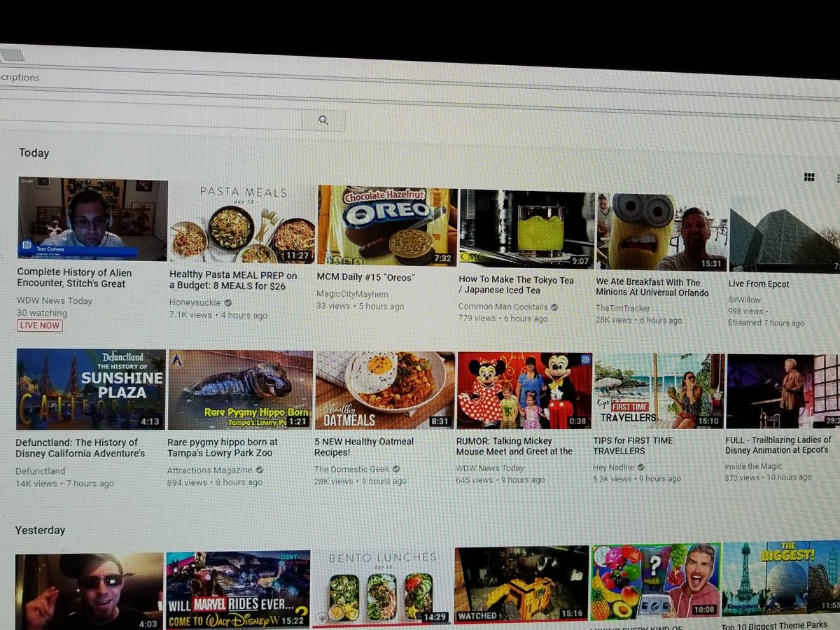The height and width of the screenshot is (630, 840).
Task: Click the LIVE NOW badge
Action: tap(40, 325)
